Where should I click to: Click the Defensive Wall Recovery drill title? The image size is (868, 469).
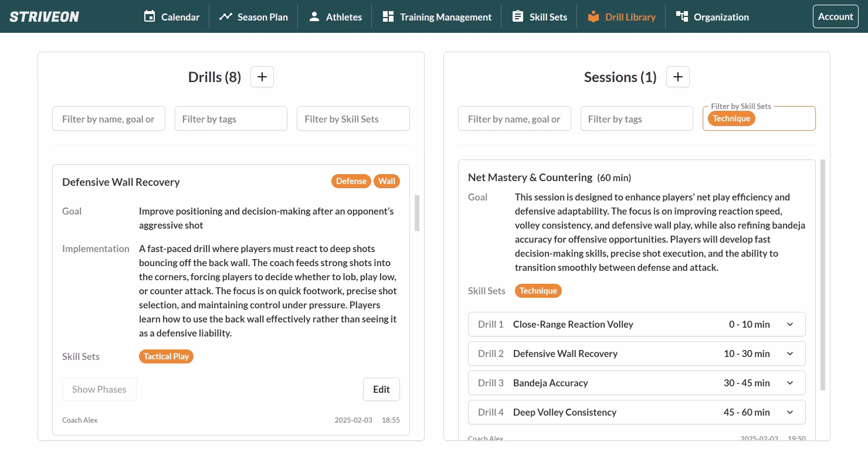click(121, 182)
